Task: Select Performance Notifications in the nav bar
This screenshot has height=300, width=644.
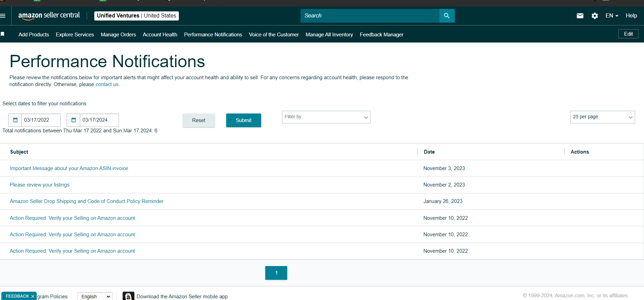Action: click(213, 35)
